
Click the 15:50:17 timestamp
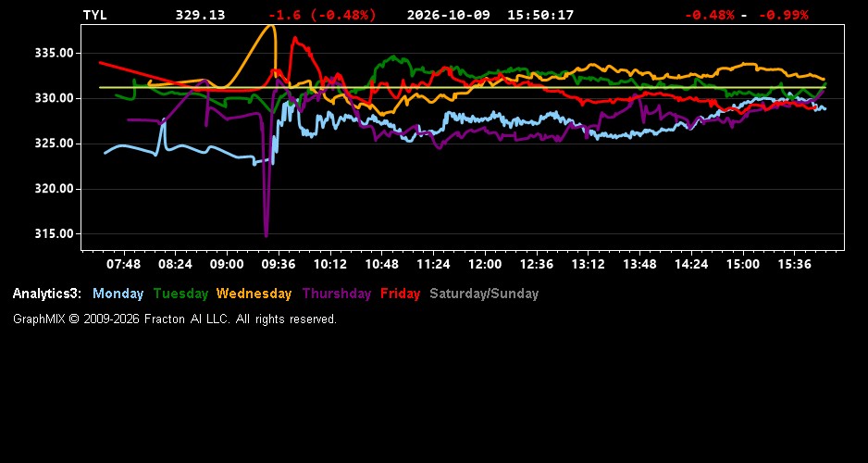540,15
